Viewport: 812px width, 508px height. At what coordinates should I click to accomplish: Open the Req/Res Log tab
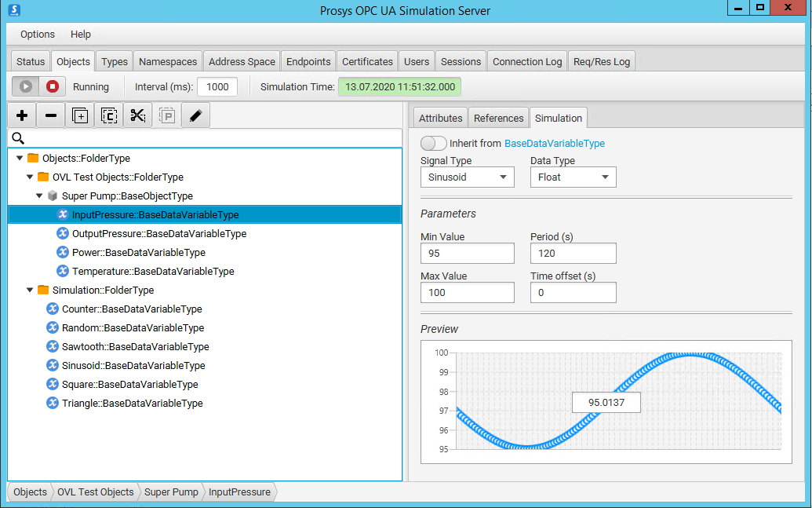[602, 62]
